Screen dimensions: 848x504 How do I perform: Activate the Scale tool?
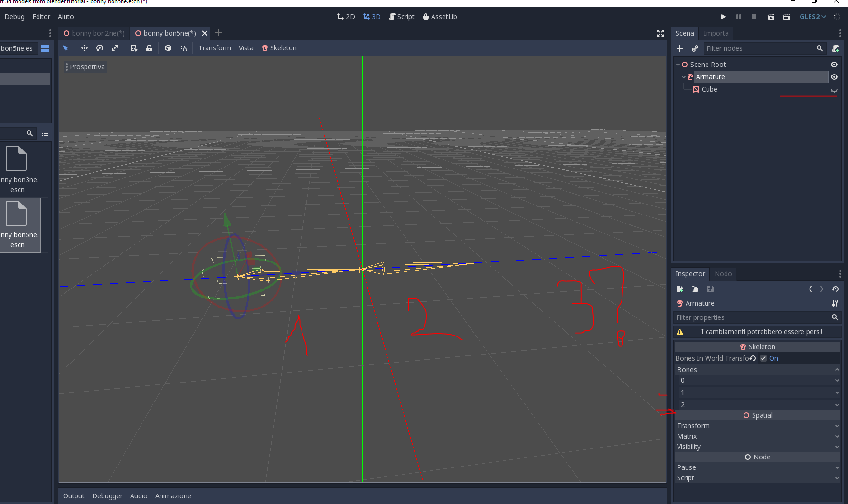(115, 48)
